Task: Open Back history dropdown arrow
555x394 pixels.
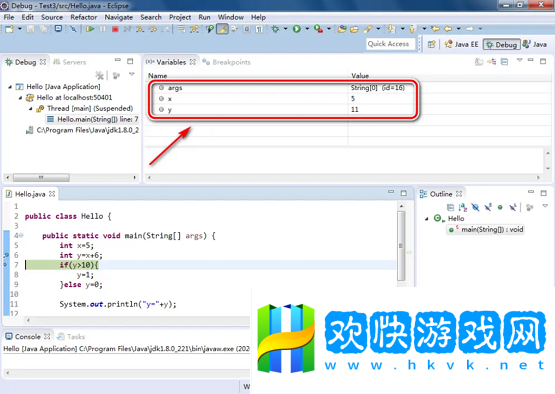Action: tap(459, 29)
